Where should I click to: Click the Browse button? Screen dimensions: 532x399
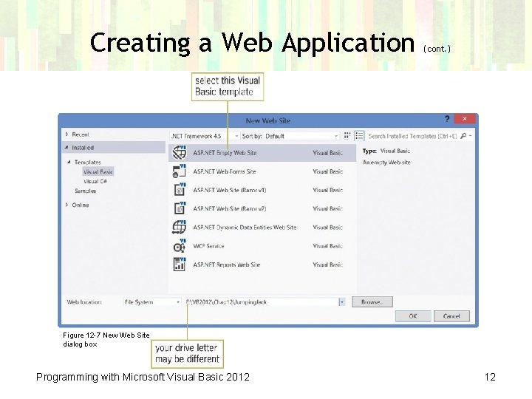[x=372, y=302]
